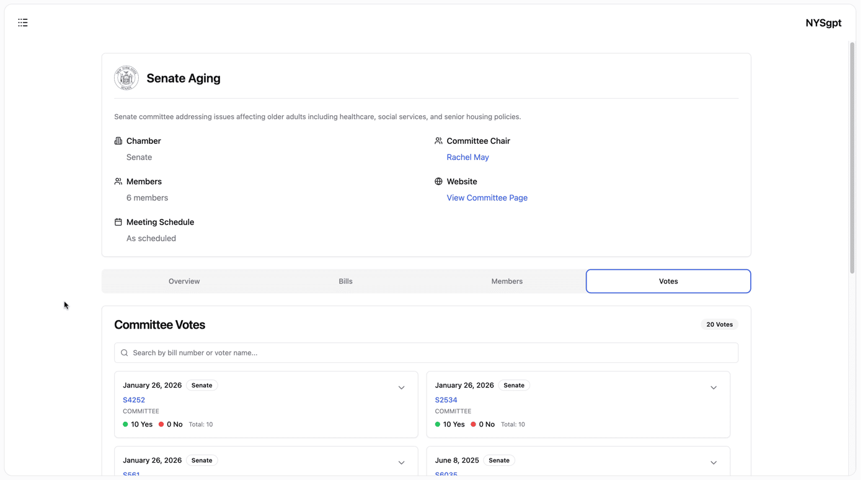
Task: Expand the S2534 vote card chevron
Action: tap(714, 388)
